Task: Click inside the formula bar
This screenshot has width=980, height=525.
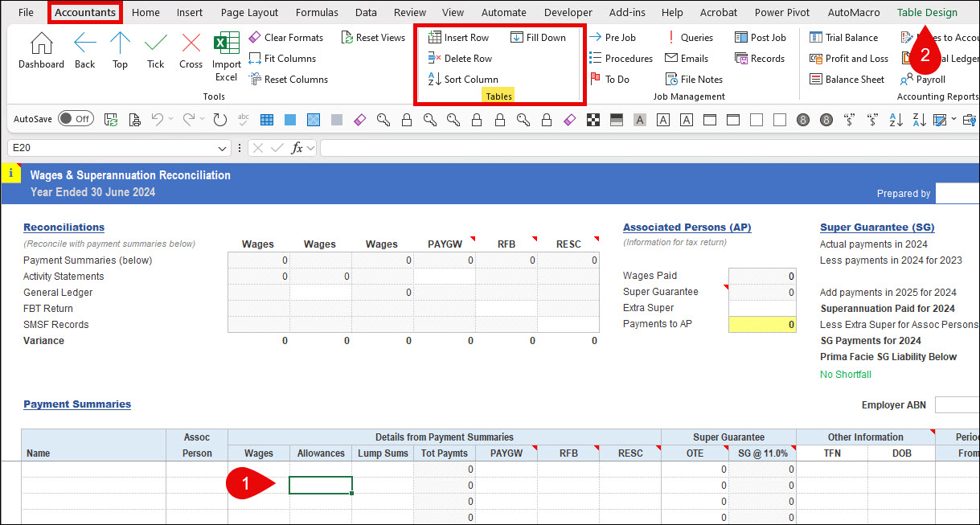Action: pos(650,149)
